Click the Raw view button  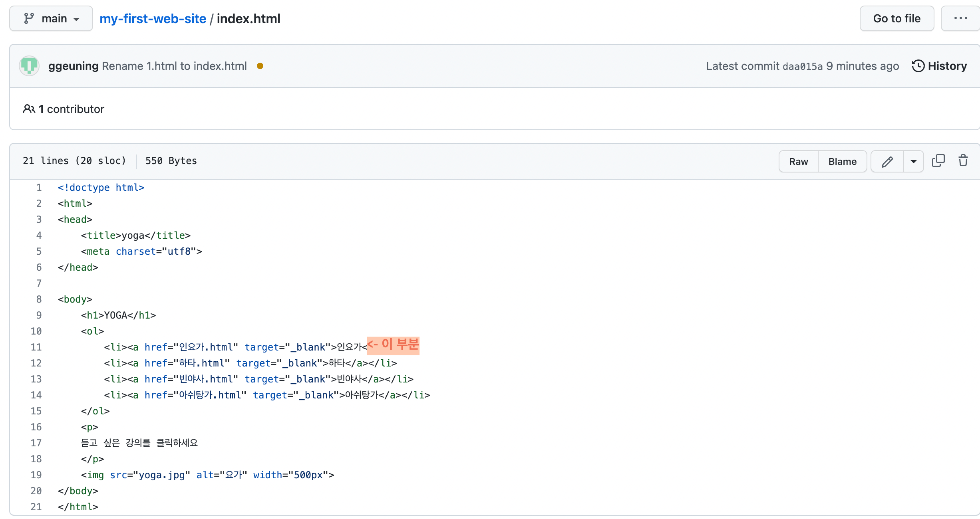pyautogui.click(x=798, y=162)
